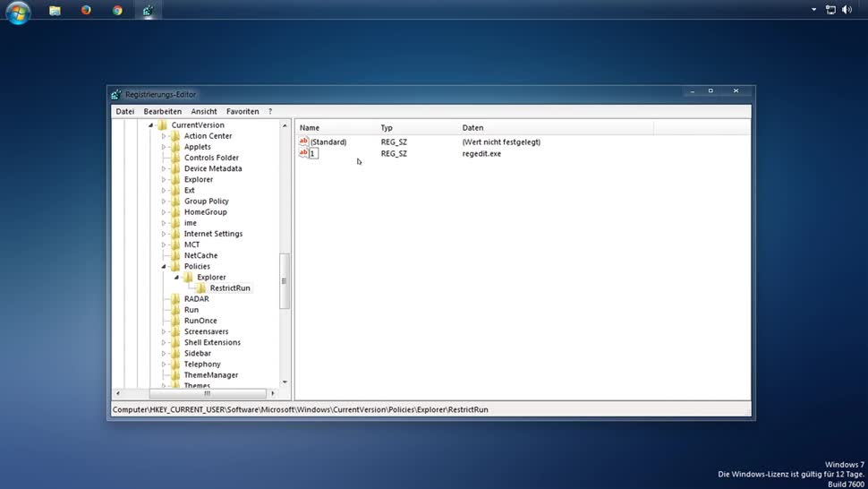Open Windows Explorer from the taskbar
The height and width of the screenshot is (489, 868).
[55, 11]
